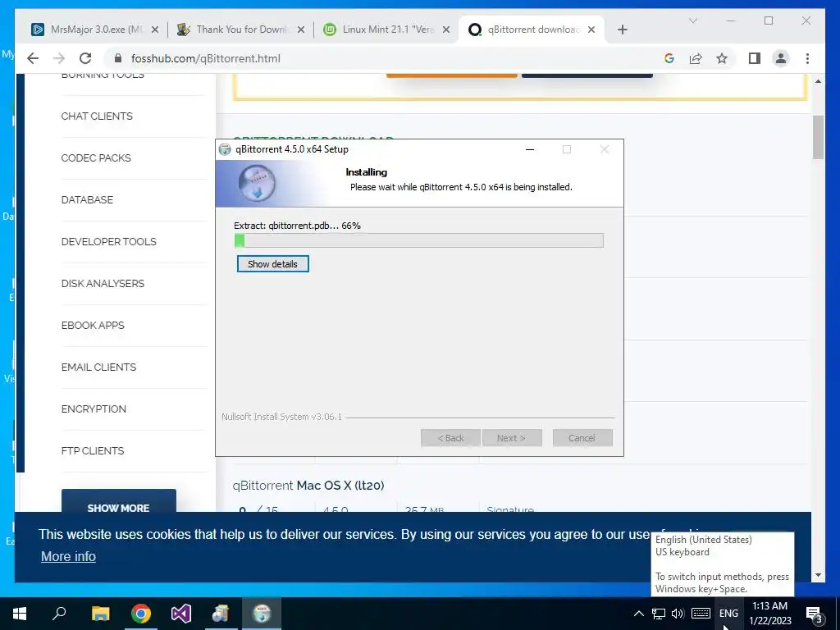
Task: Click the qBittorrent Setup title icon
Action: coord(225,149)
